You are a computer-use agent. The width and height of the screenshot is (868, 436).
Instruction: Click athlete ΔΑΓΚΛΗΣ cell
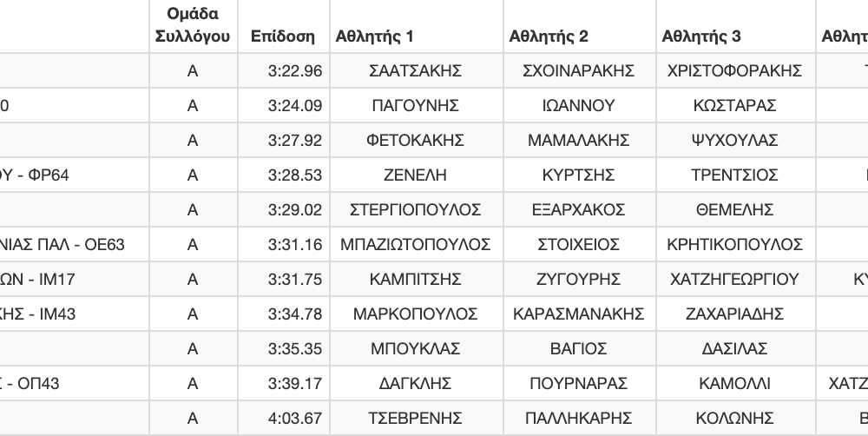(417, 383)
